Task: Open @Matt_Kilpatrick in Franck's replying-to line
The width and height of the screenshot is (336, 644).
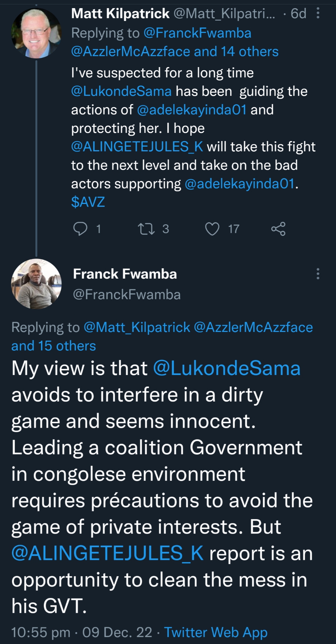Action: pyautogui.click(x=137, y=327)
